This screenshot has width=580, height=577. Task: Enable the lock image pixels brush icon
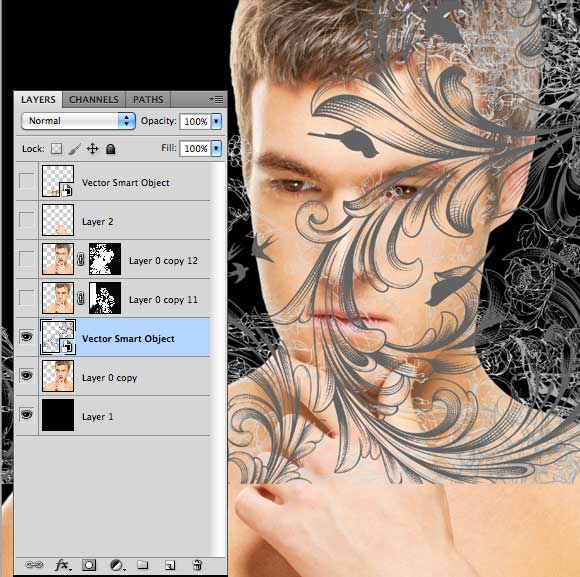click(74, 149)
